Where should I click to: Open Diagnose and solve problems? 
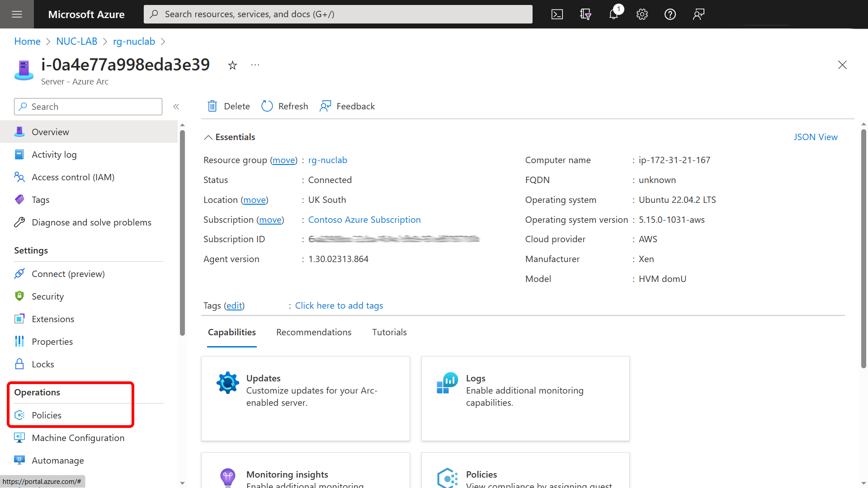[x=91, y=222]
